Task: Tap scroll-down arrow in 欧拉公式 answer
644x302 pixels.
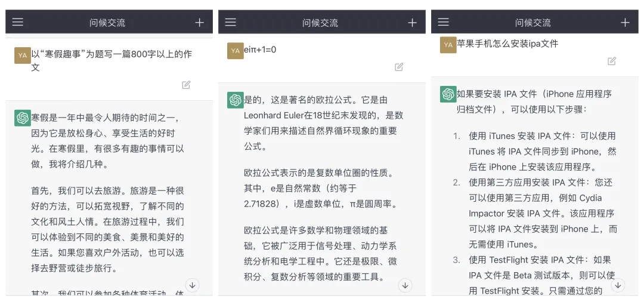Action: click(405, 285)
